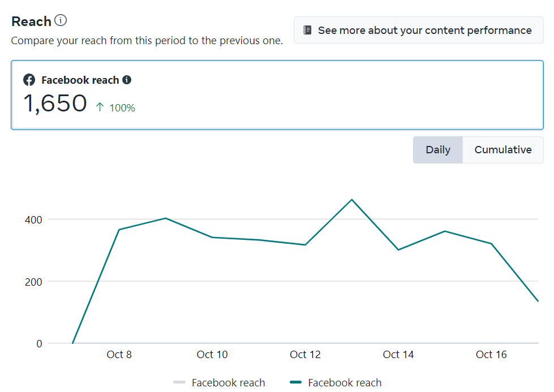554x392 pixels.
Task: Switch chart to Cumulative view
Action: [x=503, y=150]
